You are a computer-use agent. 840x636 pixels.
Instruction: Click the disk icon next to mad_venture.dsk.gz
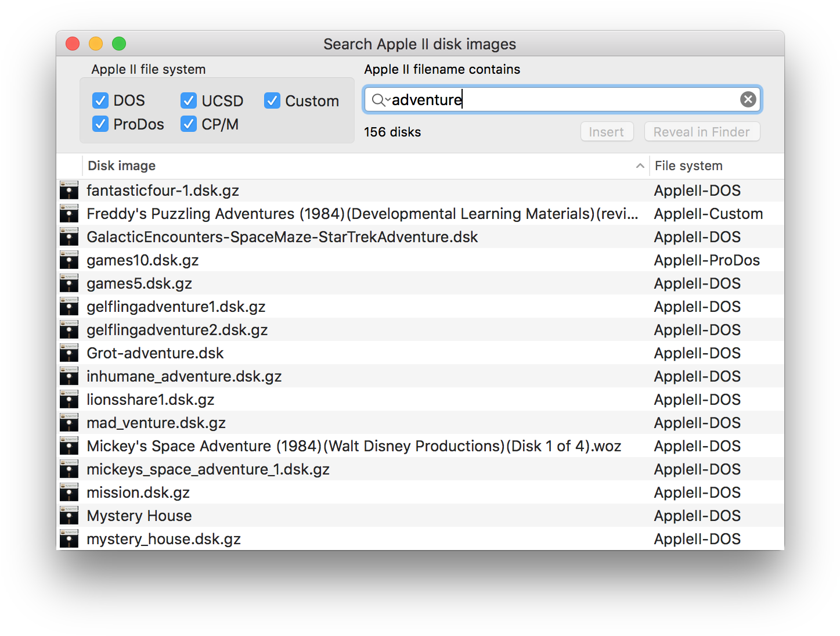(69, 423)
